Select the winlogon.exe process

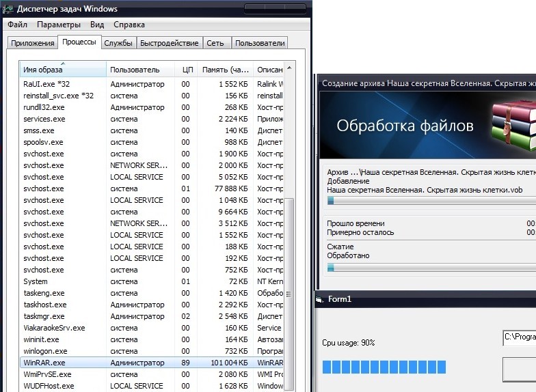click(152, 351)
